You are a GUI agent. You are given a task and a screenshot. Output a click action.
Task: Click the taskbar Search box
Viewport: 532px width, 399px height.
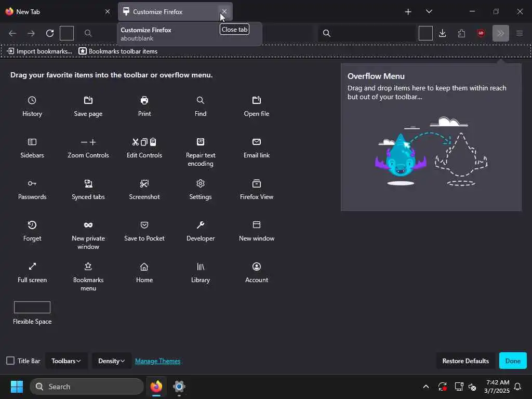[x=87, y=387]
